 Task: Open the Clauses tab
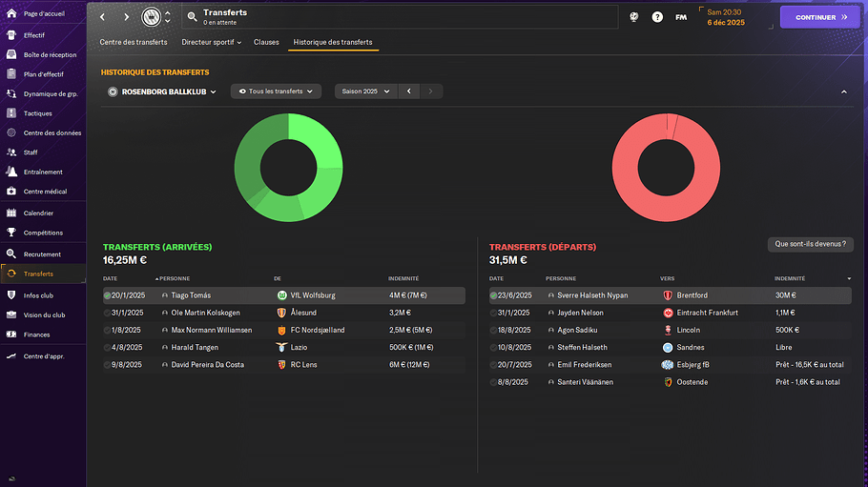pos(266,42)
